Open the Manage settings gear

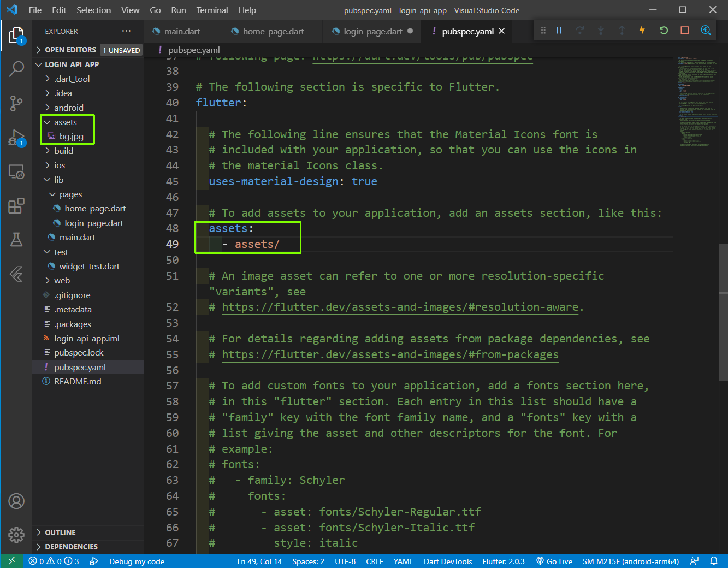tap(16, 535)
